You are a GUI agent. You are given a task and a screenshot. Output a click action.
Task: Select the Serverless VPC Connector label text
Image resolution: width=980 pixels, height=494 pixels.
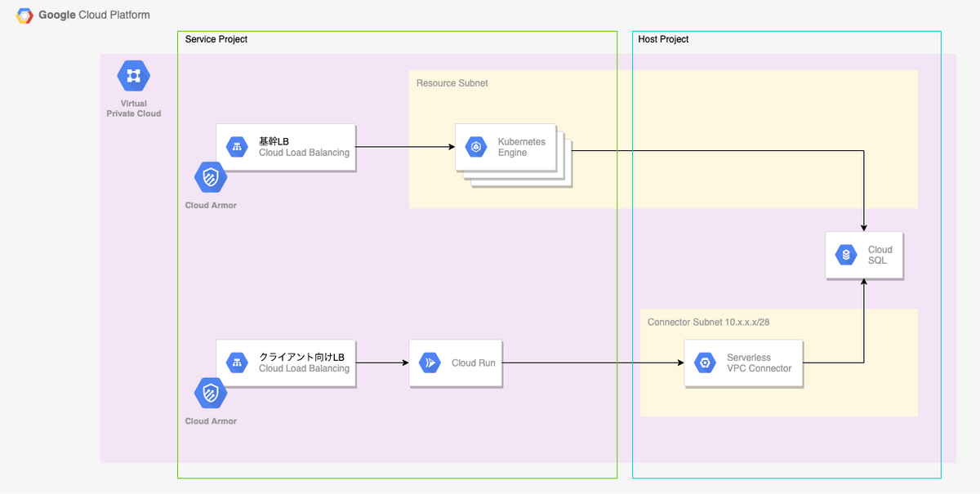(759, 363)
